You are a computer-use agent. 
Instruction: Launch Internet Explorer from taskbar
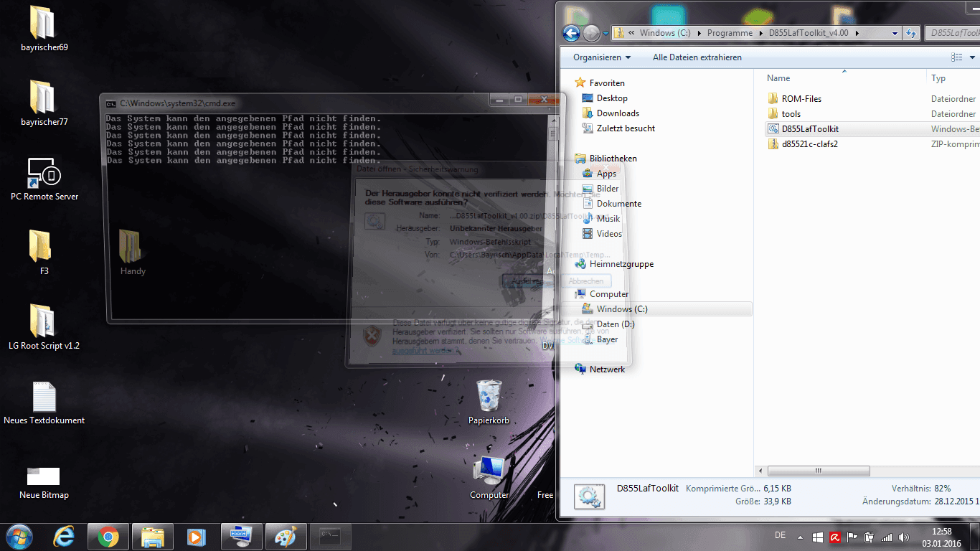64,537
